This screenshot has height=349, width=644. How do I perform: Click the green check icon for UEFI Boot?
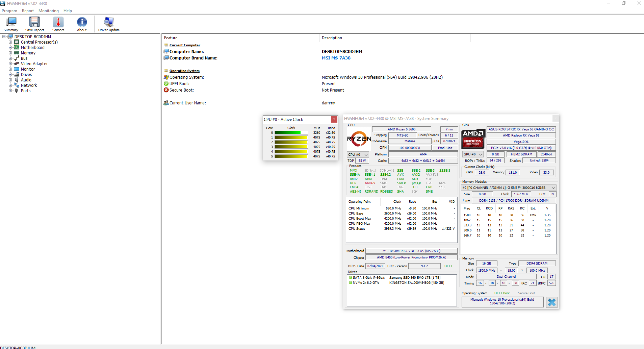coord(166,84)
